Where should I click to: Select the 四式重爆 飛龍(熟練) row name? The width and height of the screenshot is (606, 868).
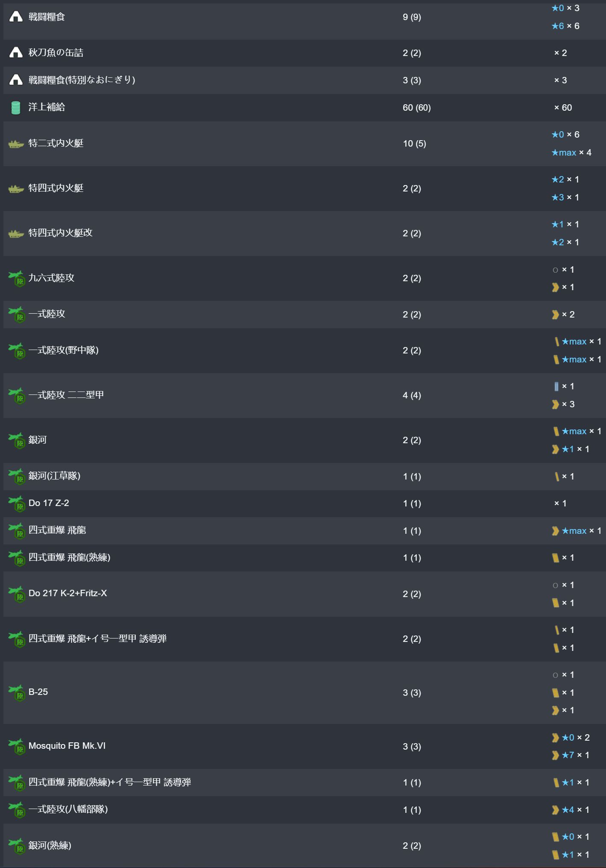(69, 557)
